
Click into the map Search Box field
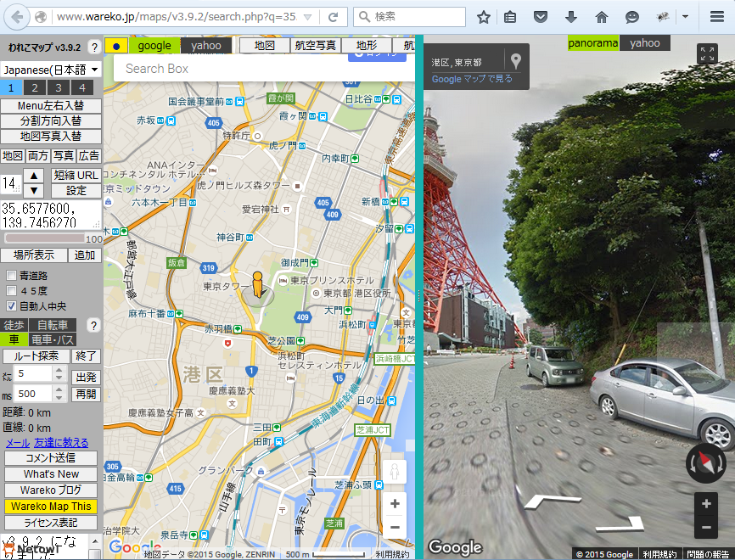(264, 69)
